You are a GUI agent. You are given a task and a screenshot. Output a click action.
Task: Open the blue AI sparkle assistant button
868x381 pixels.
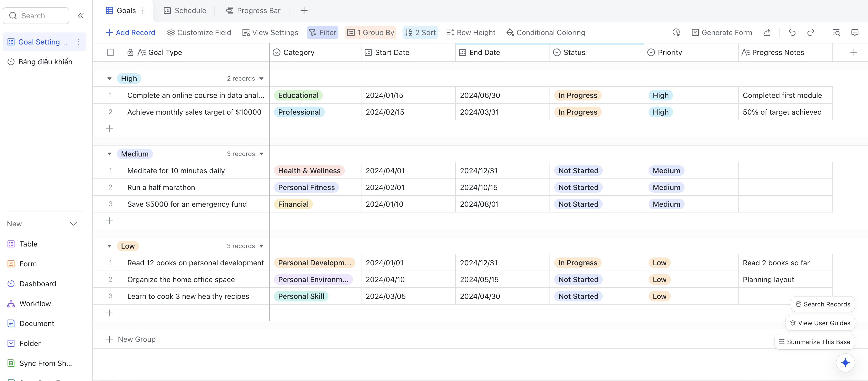pyautogui.click(x=845, y=362)
